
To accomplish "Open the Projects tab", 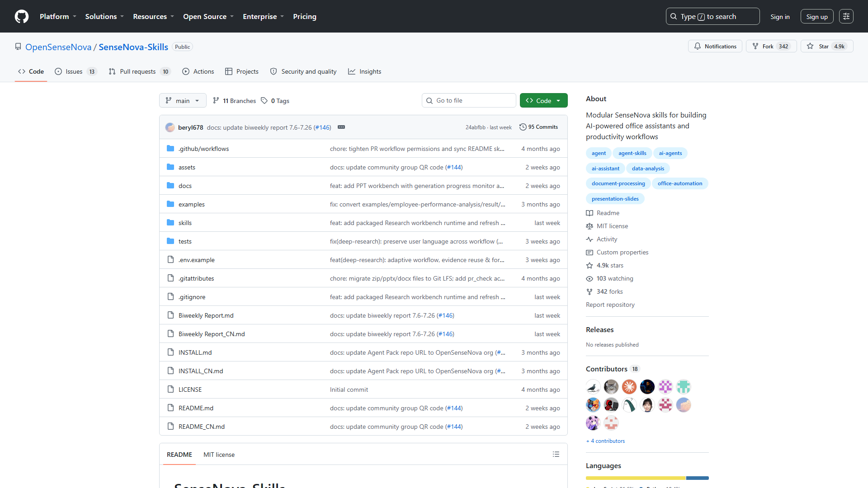I will tap(242, 72).
